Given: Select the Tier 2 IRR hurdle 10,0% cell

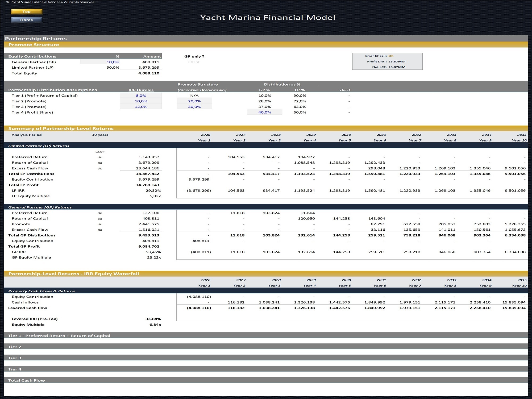Looking at the screenshot, I should [141, 101].
